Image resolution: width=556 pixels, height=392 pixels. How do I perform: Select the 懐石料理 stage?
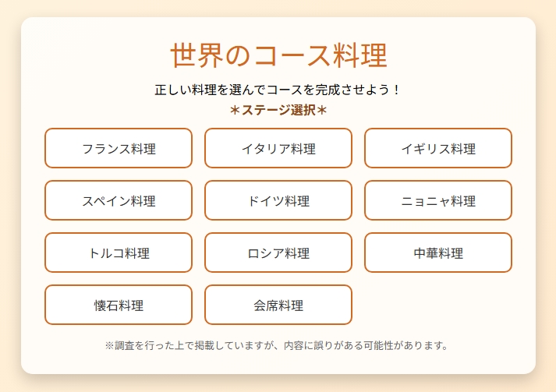(x=119, y=305)
